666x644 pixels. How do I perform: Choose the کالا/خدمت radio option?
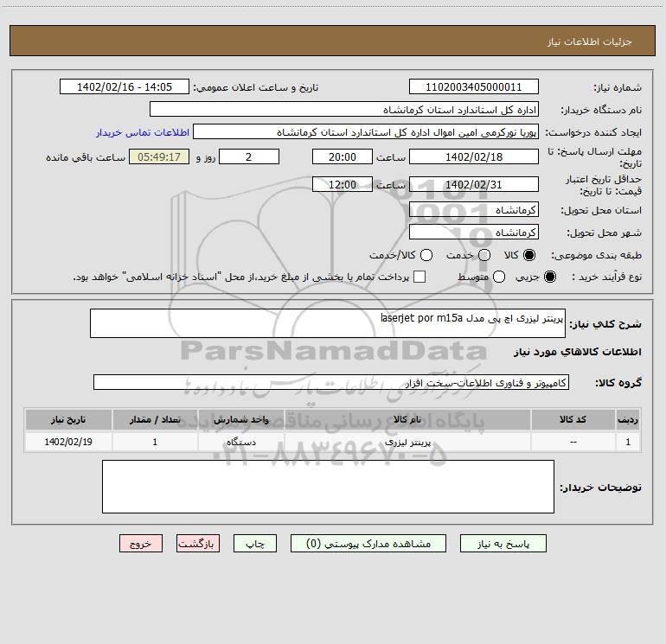tap(426, 255)
